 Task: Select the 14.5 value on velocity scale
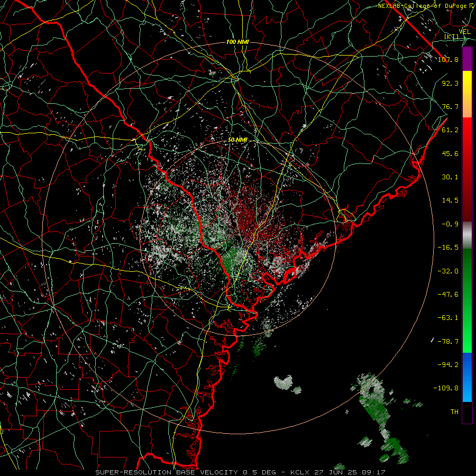pyautogui.click(x=450, y=200)
